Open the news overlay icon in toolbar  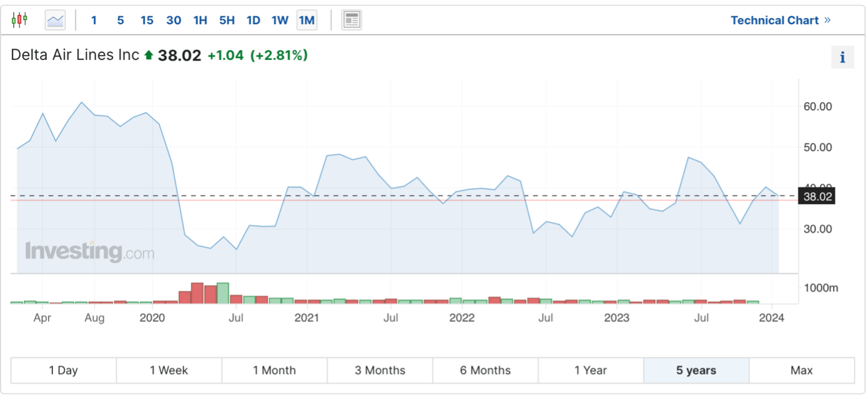(x=352, y=20)
